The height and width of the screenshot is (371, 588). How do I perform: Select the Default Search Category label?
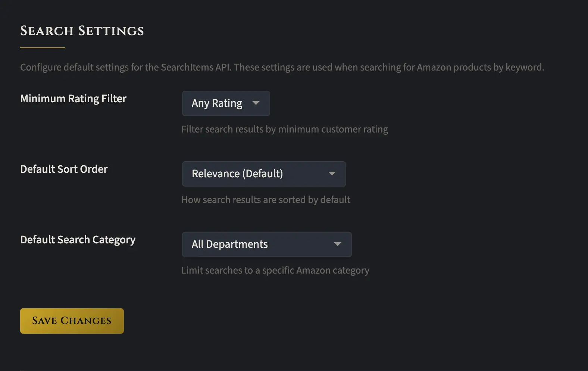[x=78, y=240]
